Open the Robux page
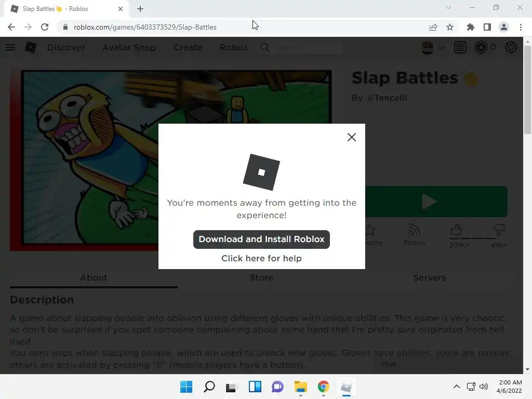The width and height of the screenshot is (532, 399). coord(233,47)
